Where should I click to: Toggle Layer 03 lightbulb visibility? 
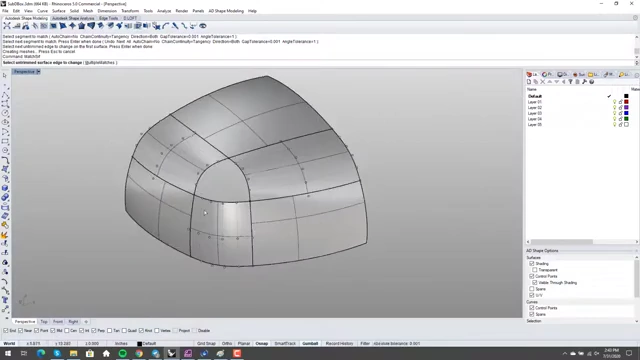click(614, 113)
